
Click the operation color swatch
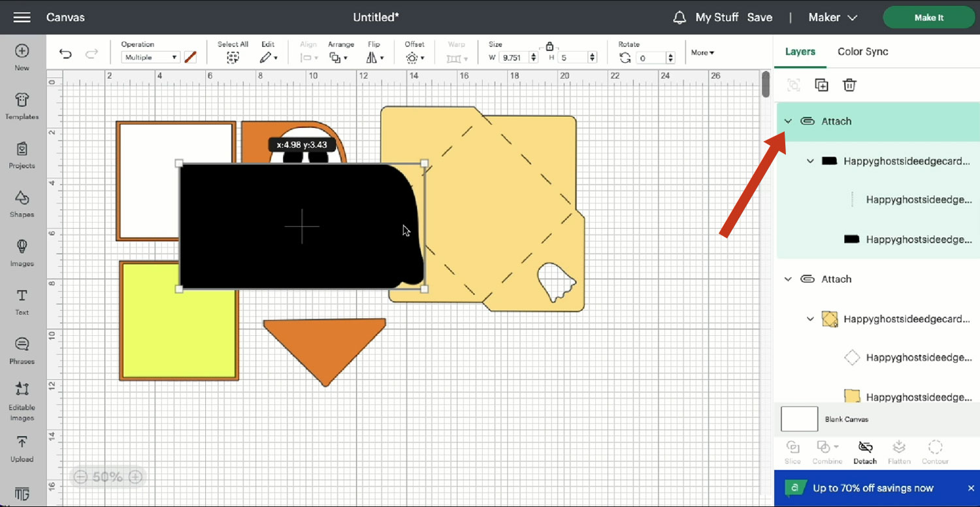190,57
